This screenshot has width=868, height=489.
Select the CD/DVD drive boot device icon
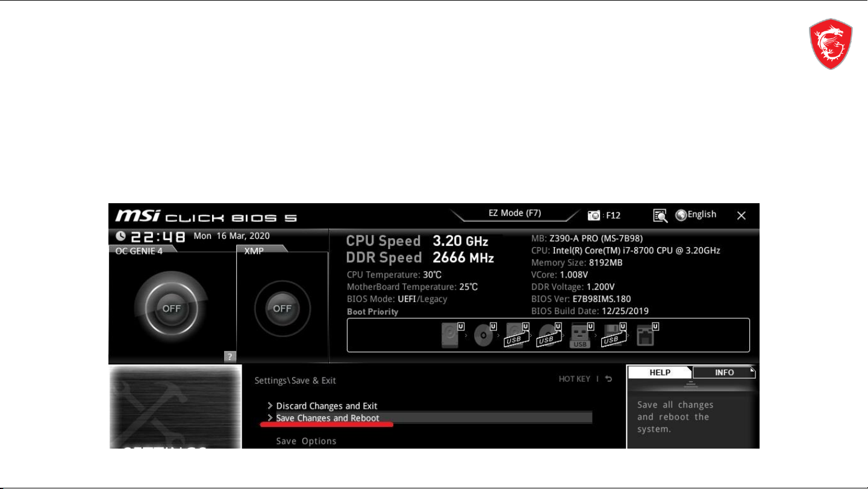point(485,335)
